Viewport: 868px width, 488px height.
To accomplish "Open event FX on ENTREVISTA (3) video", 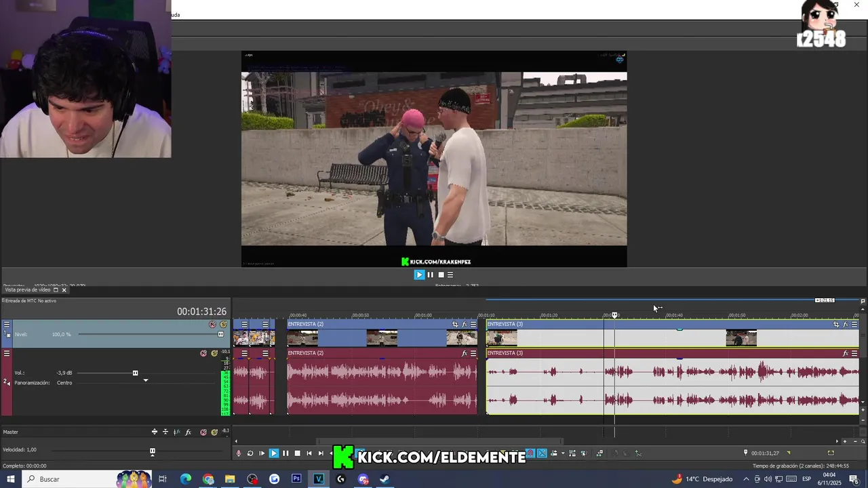I will (845, 325).
